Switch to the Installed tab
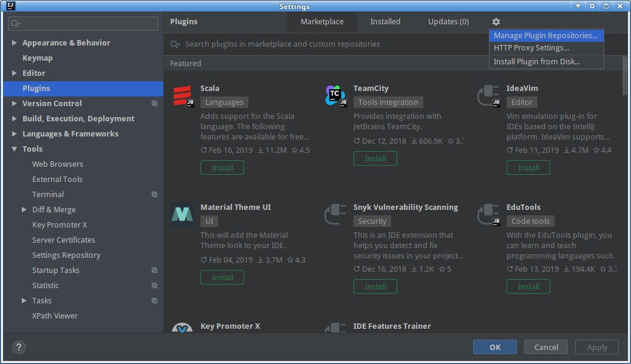The height and width of the screenshot is (364, 631). pyautogui.click(x=385, y=22)
